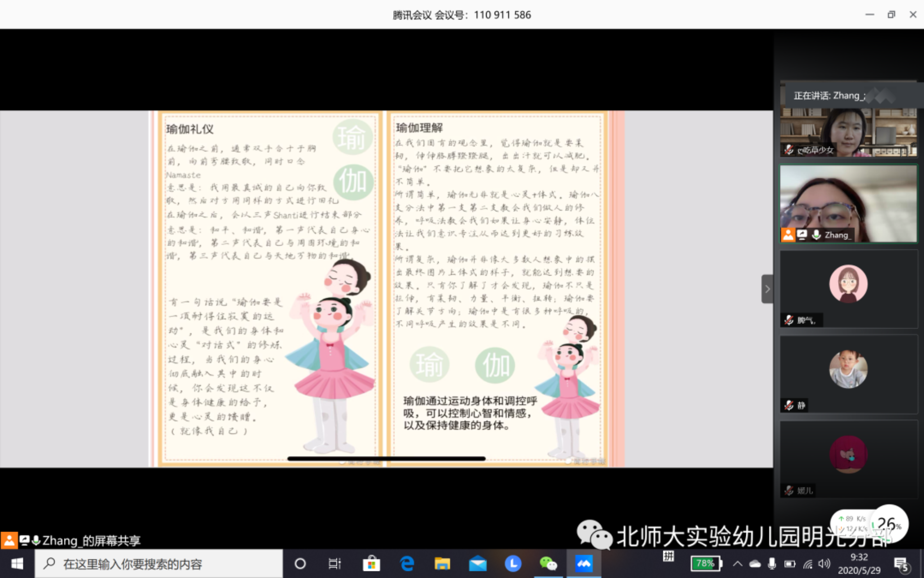Collapse the participant video sidebar with arrow

[767, 289]
